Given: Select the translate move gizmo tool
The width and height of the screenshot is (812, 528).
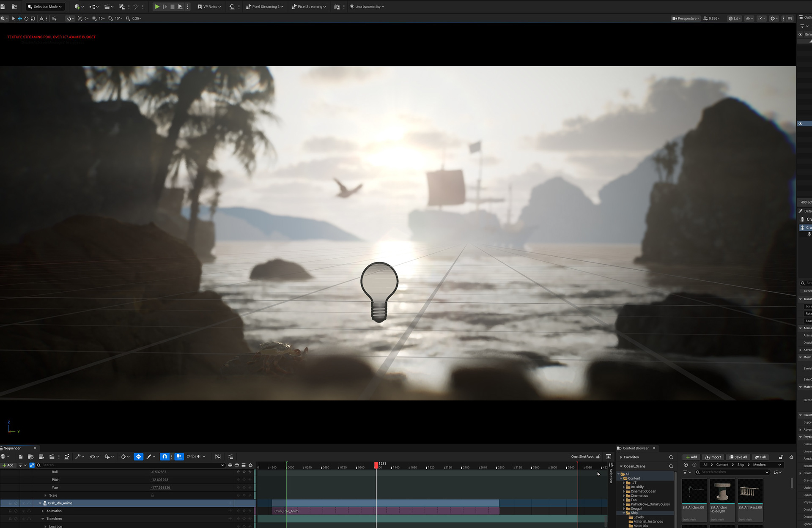Looking at the screenshot, I should coord(20,19).
